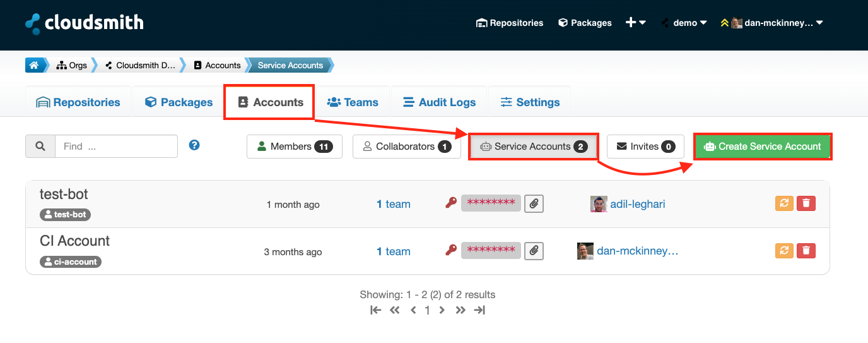The width and height of the screenshot is (868, 343).
Task: Switch to the Repositories tab
Action: 78,102
